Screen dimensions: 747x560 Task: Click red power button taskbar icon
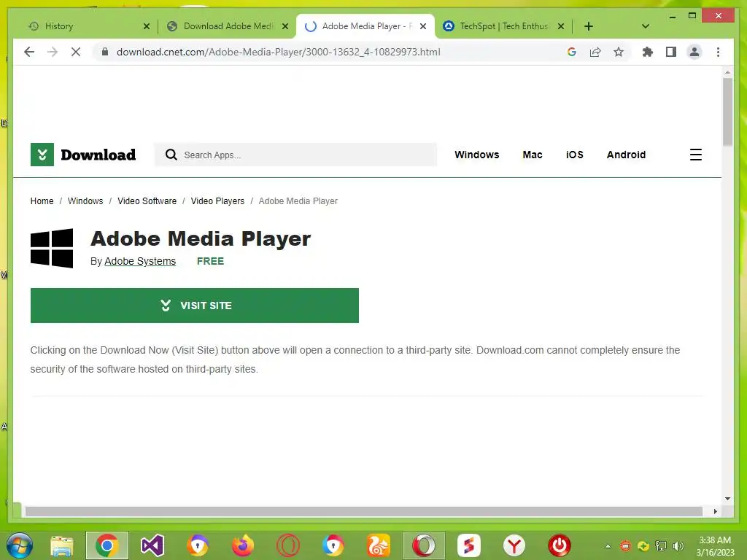[560, 545]
